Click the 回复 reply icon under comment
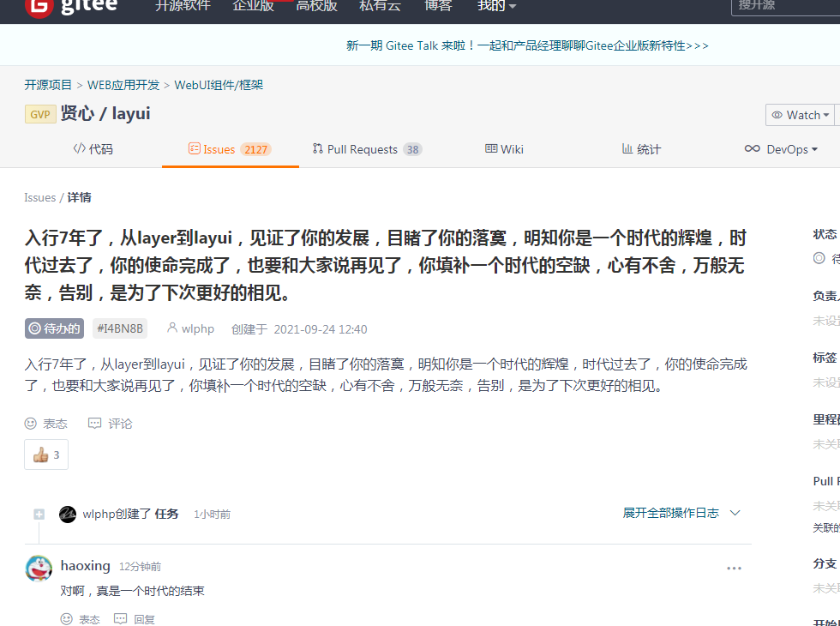Screen dimensions: 840x626 [121, 618]
